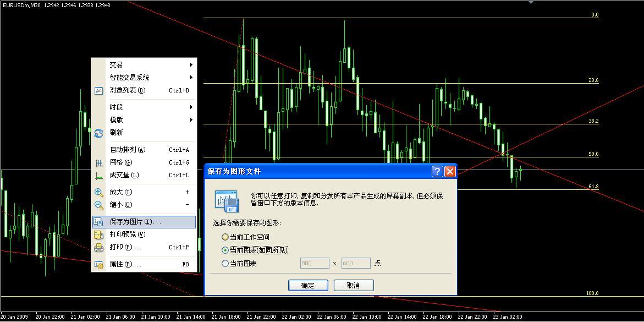Screen dimensions: 644x322
Task: Click the 20 Jan 22:00 time axis label
Action: click(x=50, y=317)
